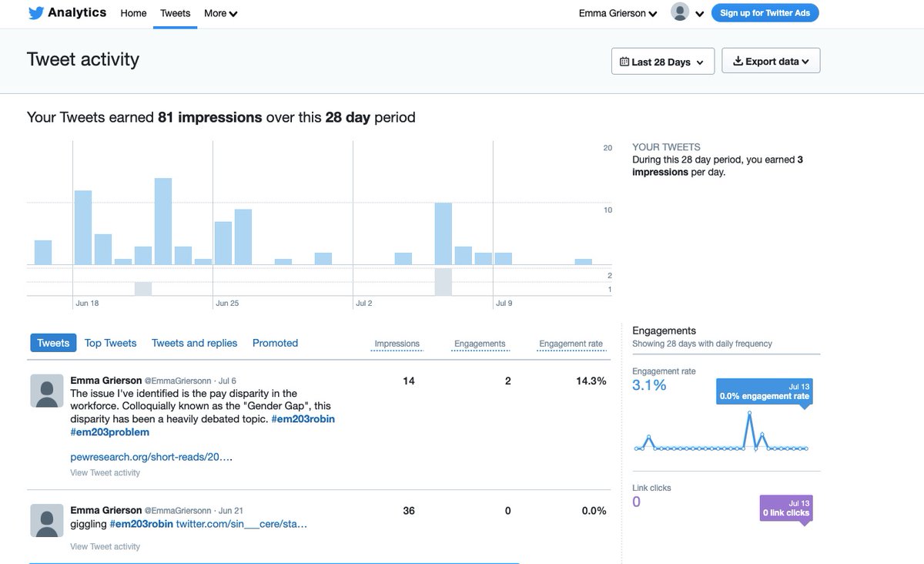Switch to Tweets and replies tab

194,343
